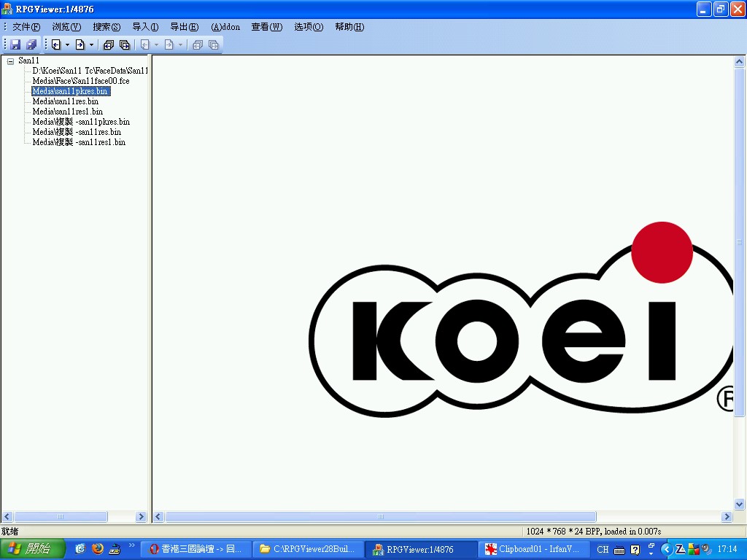
Task: Click the RPGViewer:1/4876 taskbar button
Action: click(421, 549)
